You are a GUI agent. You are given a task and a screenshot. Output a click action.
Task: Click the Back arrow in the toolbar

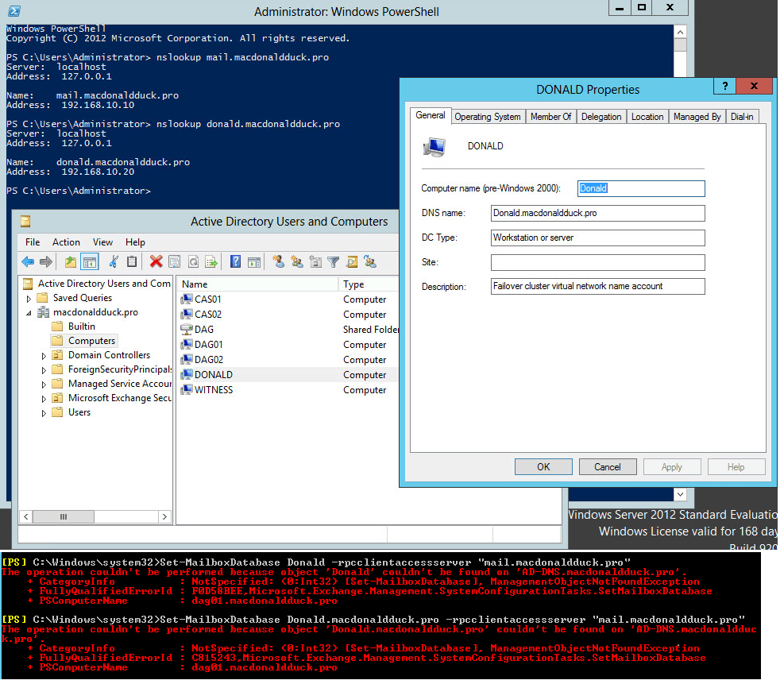tap(28, 261)
